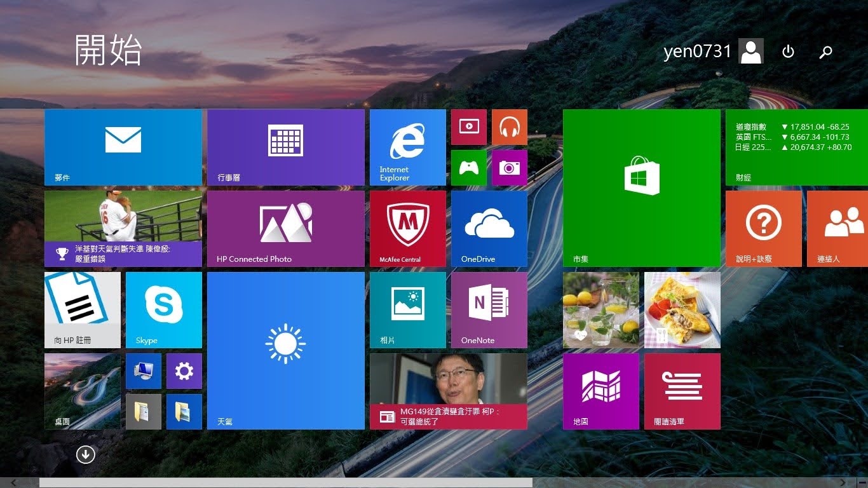The height and width of the screenshot is (488, 868).
Task: Open McAfee Central tile
Action: [x=408, y=229]
